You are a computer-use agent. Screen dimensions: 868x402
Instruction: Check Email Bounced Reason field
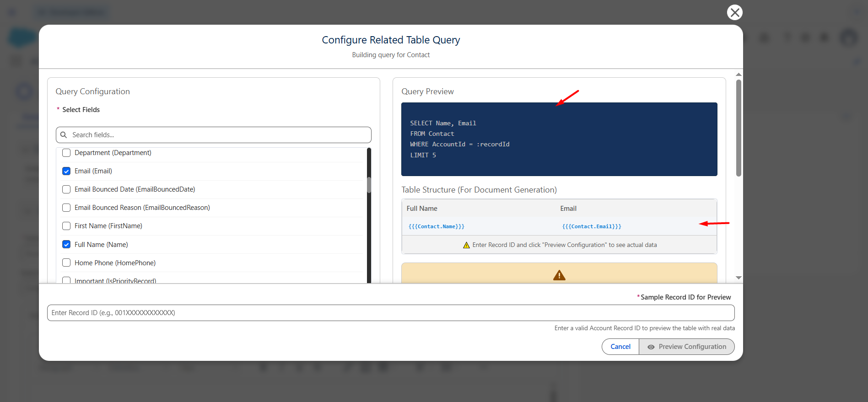[x=66, y=208]
